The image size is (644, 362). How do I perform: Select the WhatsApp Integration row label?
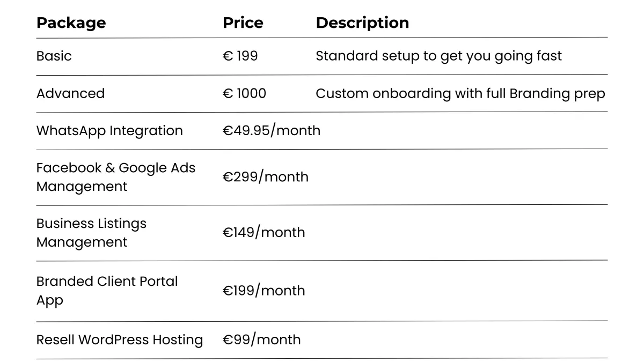(x=109, y=131)
